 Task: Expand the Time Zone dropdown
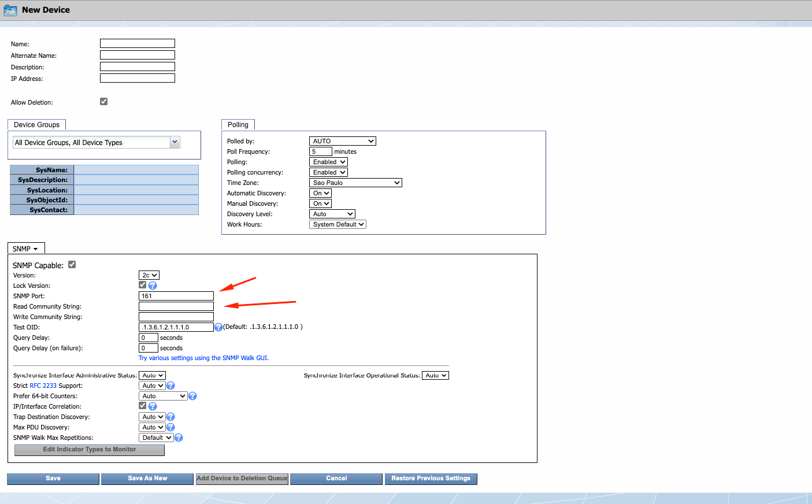pos(355,183)
